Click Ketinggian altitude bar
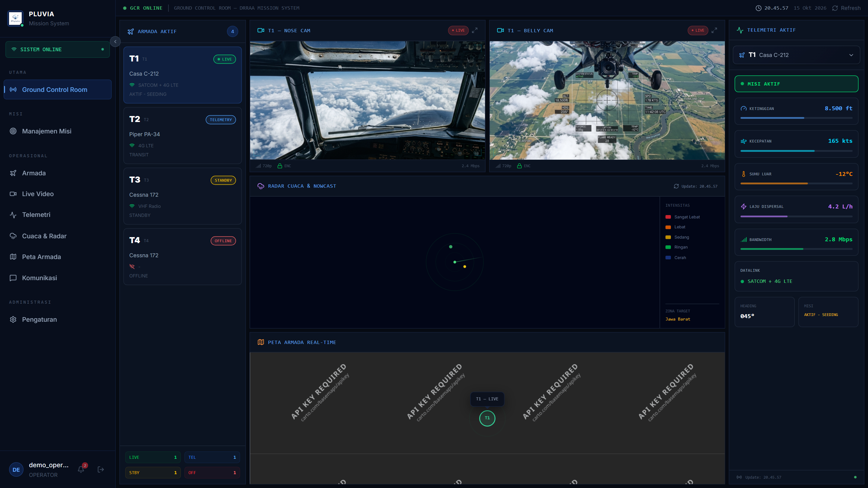 click(796, 118)
